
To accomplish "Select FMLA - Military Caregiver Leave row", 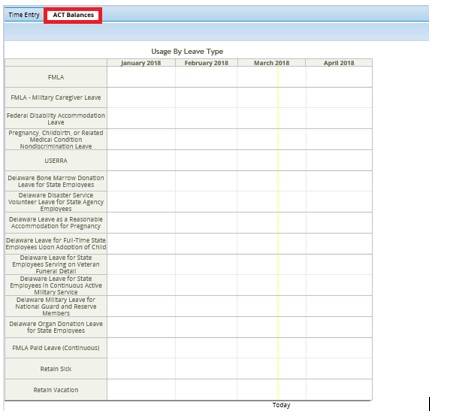I will (56, 98).
